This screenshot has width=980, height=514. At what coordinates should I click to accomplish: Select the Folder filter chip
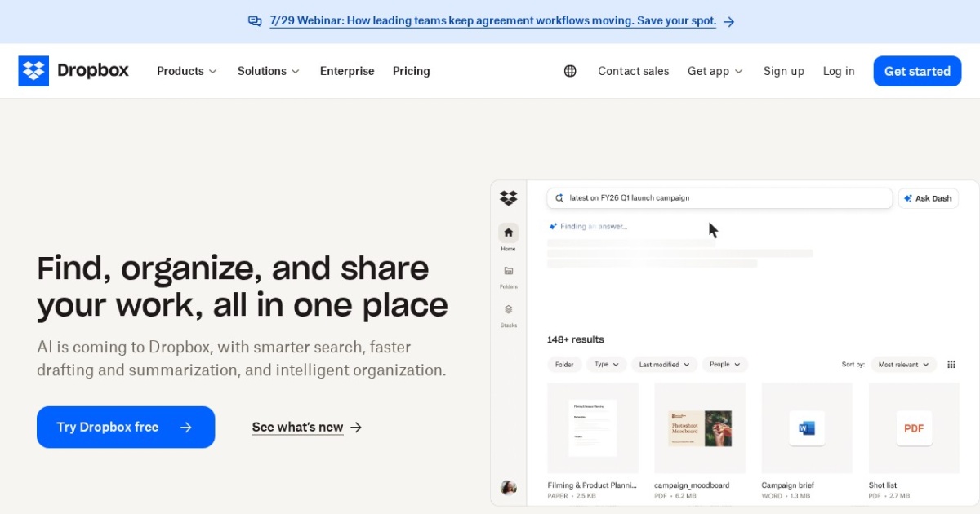(x=564, y=365)
